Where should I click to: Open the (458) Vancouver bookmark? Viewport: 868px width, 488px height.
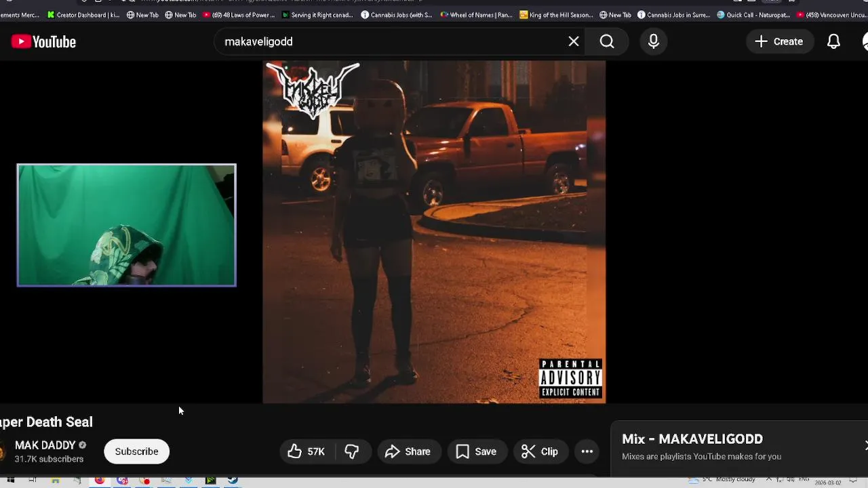[832, 15]
